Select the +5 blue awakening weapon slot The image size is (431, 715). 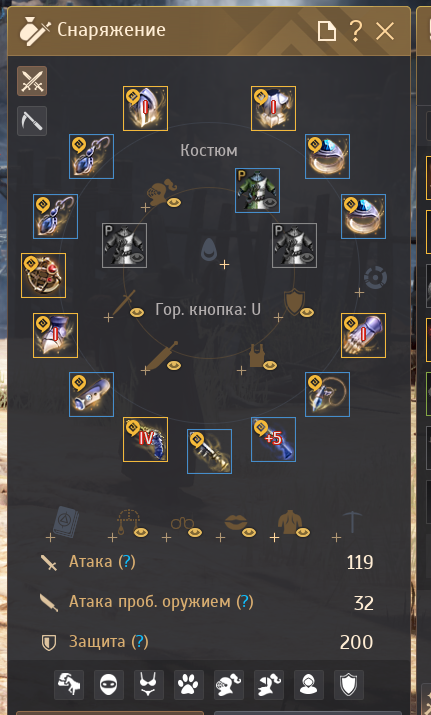click(x=273, y=440)
